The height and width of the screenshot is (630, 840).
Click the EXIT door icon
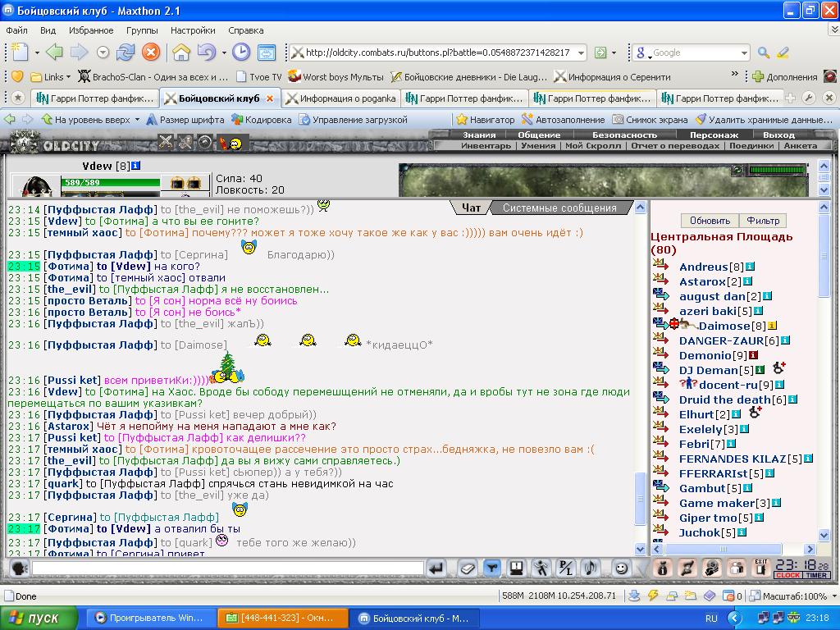(x=760, y=568)
